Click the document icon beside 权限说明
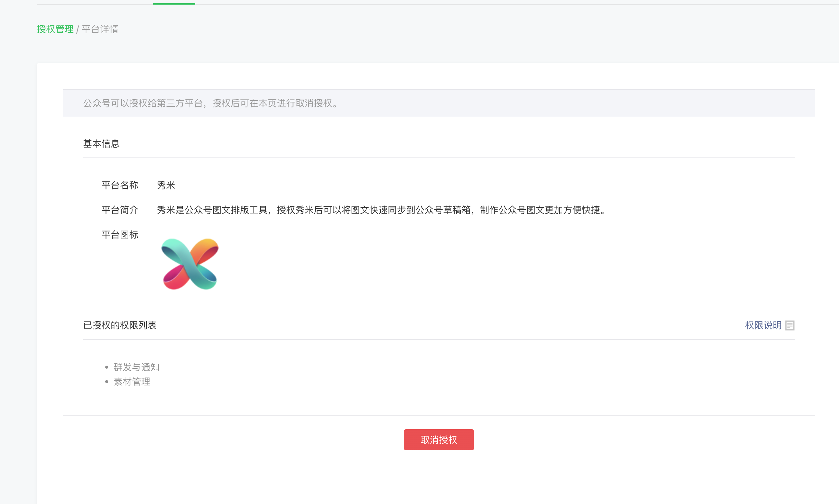Screen dimensions: 839x504 [x=790, y=325]
